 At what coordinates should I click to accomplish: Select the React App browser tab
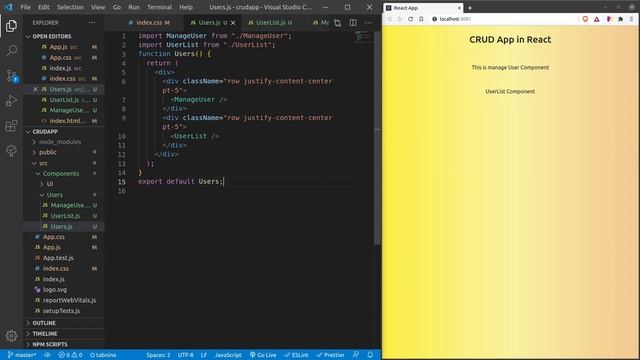coord(422,8)
